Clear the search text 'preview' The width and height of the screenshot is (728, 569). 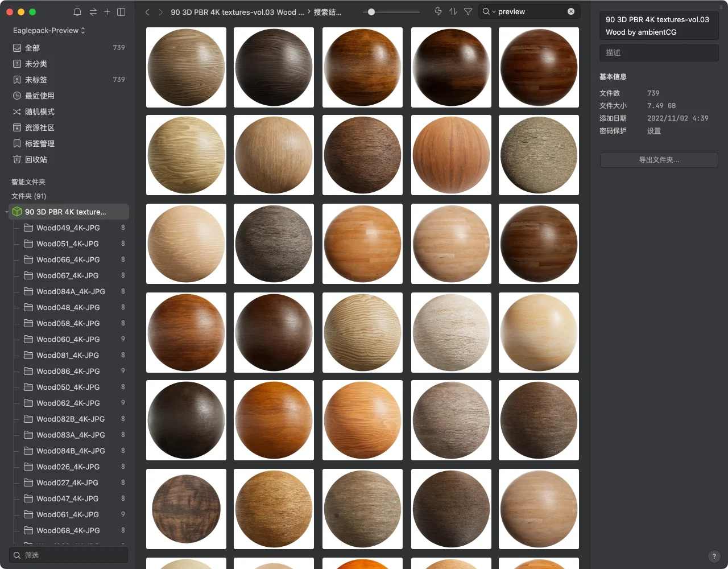[x=571, y=11]
